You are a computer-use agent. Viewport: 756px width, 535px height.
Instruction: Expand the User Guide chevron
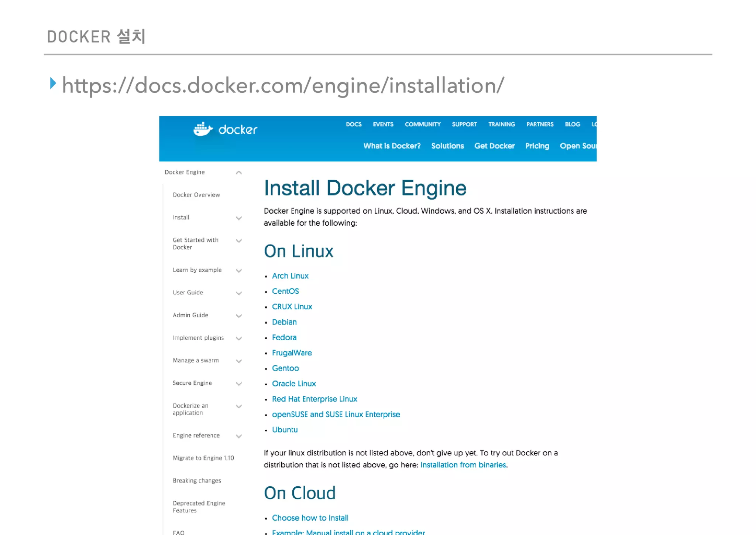pos(239,293)
